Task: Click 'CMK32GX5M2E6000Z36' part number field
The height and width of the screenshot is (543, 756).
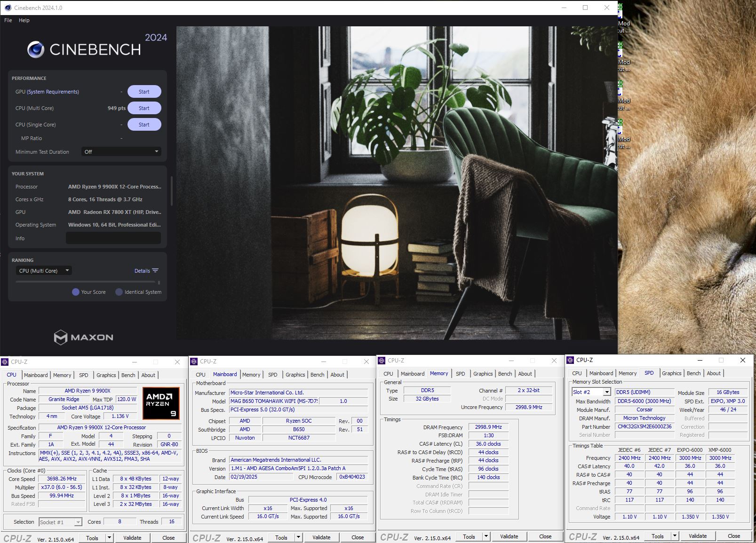Action: [645, 427]
